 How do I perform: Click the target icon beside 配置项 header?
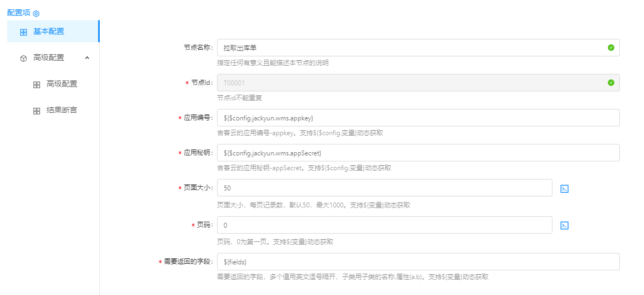click(x=36, y=13)
